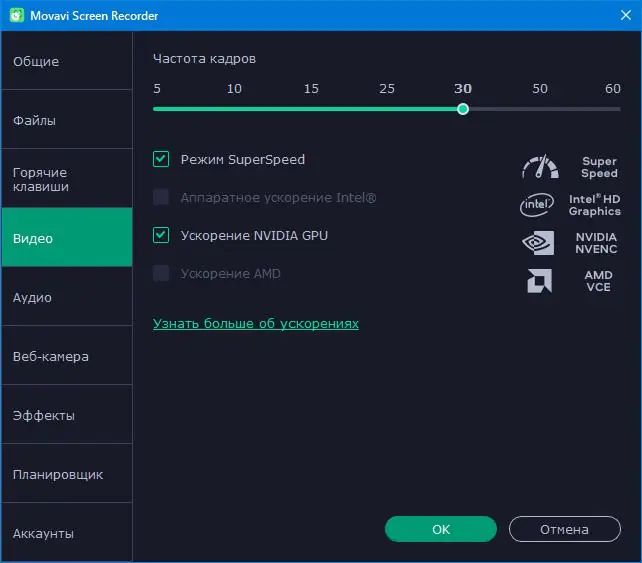The image size is (642, 563).
Task: Click the AMD VCE label
Action: click(x=598, y=281)
